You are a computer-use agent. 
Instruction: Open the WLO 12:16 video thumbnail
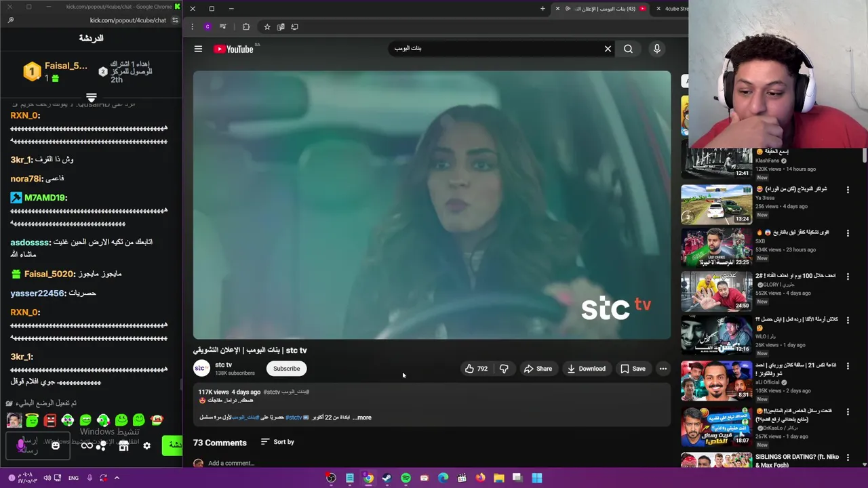(717, 335)
